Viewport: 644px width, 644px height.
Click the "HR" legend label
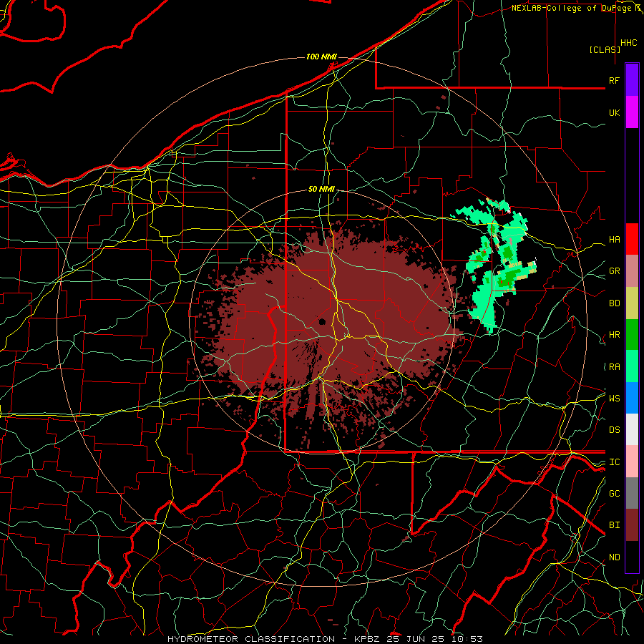pos(614,335)
